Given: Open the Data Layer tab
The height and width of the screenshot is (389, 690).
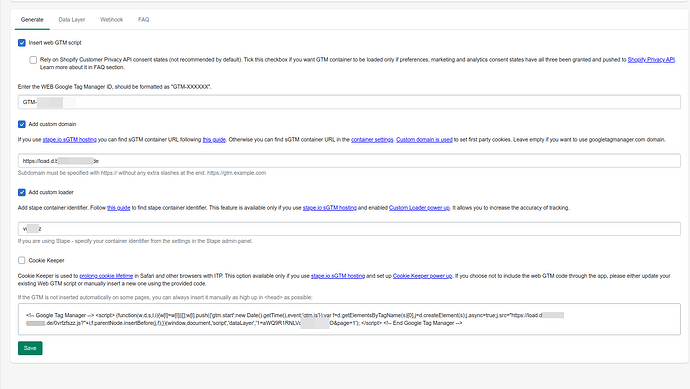Looking at the screenshot, I should [x=72, y=20].
